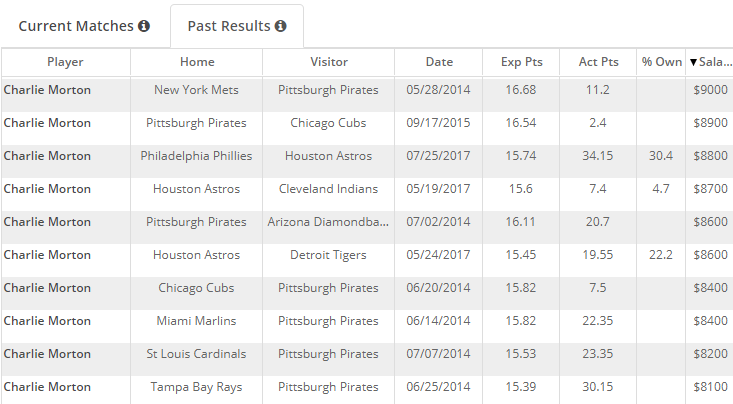Sort table by Player column header
The width and height of the screenshot is (733, 404).
(65, 62)
